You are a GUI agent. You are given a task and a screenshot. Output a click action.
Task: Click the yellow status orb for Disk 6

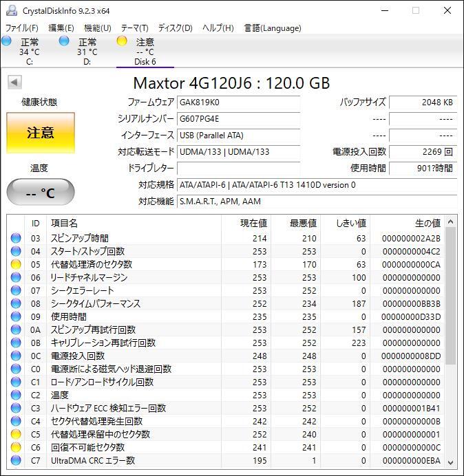(x=122, y=41)
